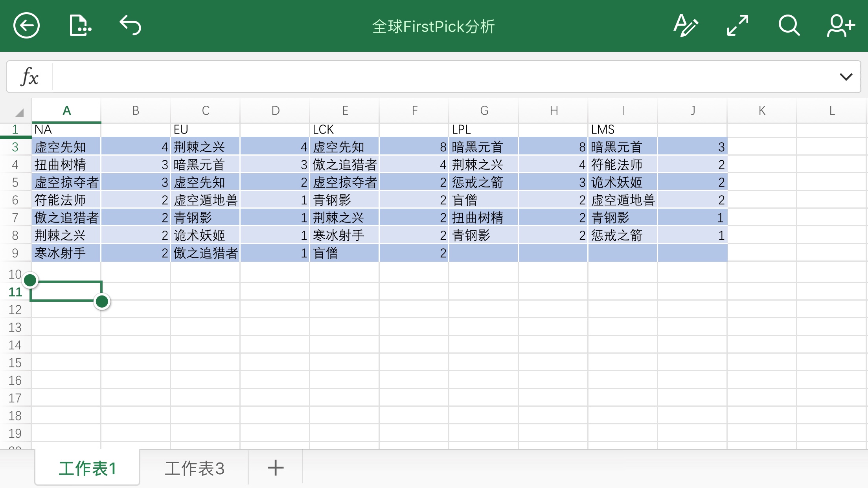
Task: Click the select-all corner triangle
Action: [19, 112]
